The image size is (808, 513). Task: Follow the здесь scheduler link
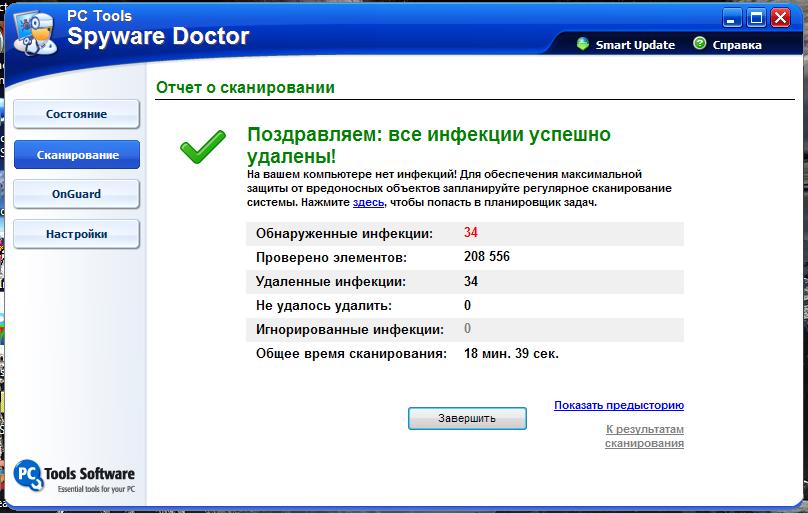coord(368,202)
